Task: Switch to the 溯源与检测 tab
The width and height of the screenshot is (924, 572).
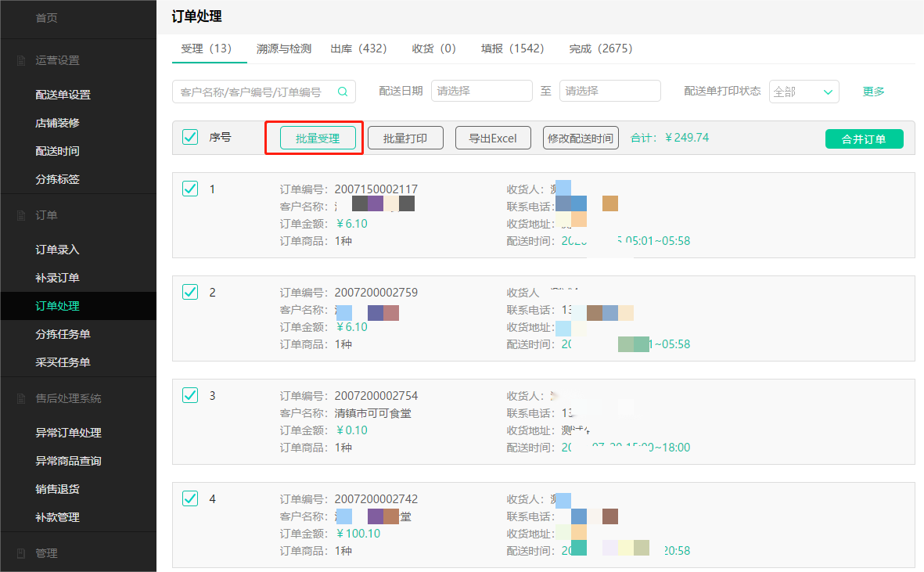Action: pyautogui.click(x=284, y=49)
